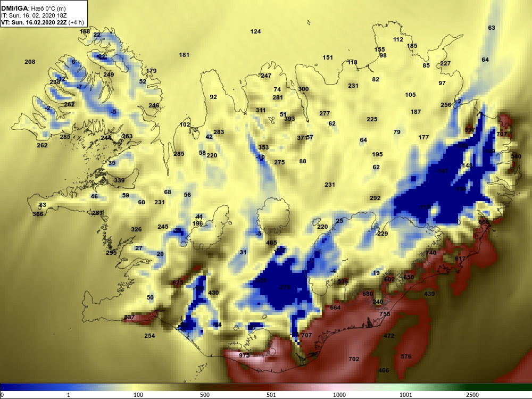Click the map value "112"
532x399 pixels.
398,39
